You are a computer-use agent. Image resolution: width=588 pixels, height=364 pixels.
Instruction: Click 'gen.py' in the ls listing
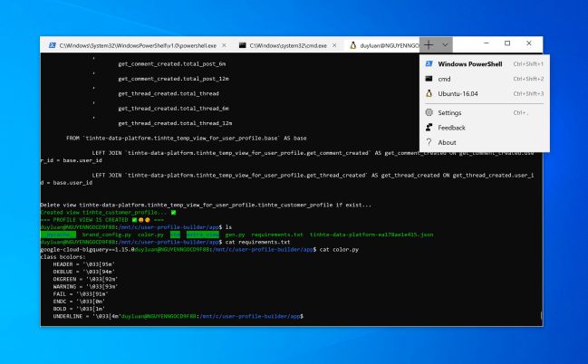pos(236,235)
